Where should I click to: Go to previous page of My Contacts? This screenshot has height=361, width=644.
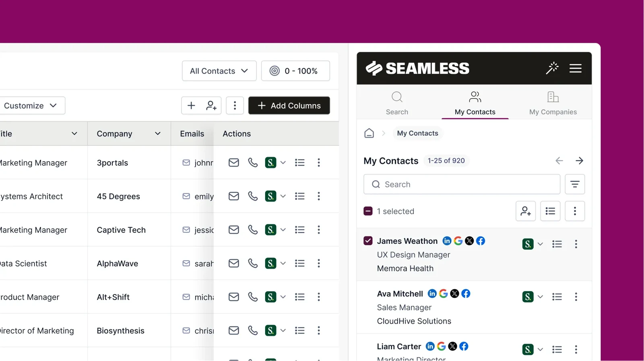click(559, 161)
